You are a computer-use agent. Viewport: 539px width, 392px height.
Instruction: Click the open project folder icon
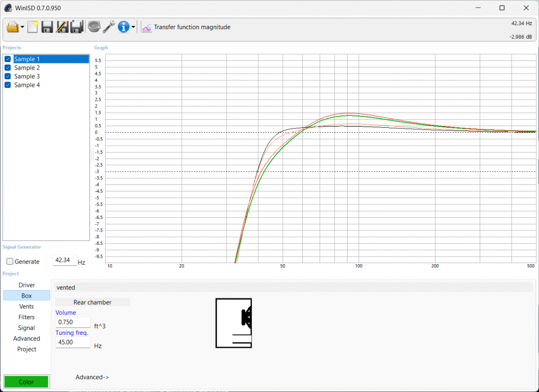click(12, 27)
